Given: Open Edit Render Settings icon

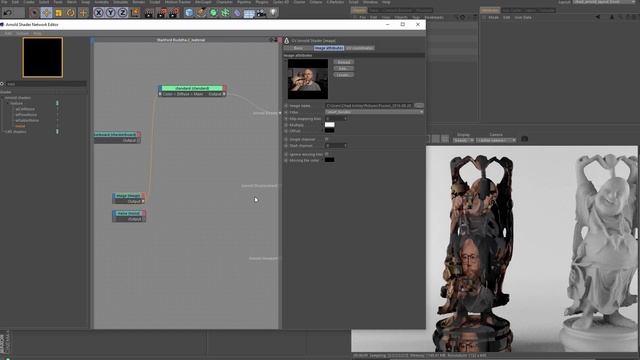Looking at the screenshot, I should [174, 13].
